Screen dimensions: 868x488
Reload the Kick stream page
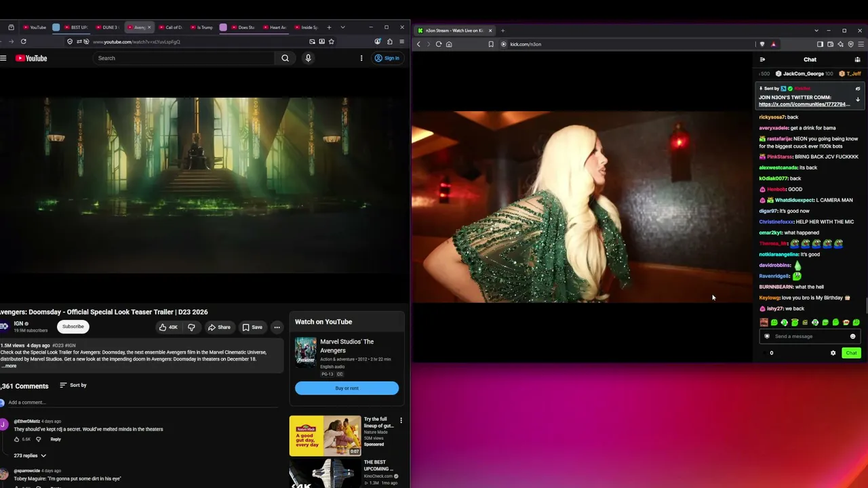[x=439, y=44]
